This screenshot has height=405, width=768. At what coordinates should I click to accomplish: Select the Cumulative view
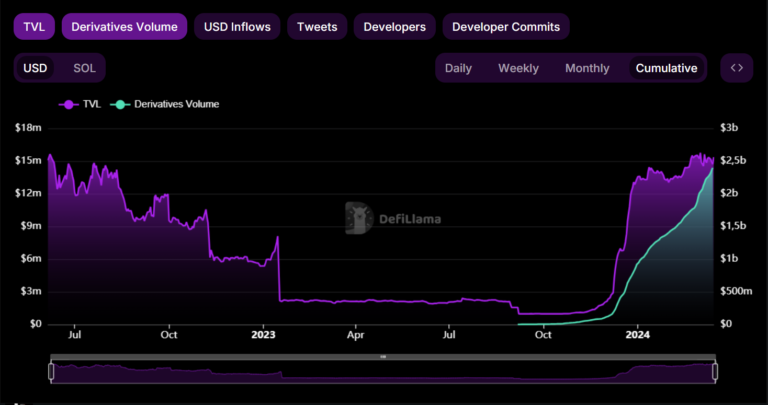coord(665,68)
